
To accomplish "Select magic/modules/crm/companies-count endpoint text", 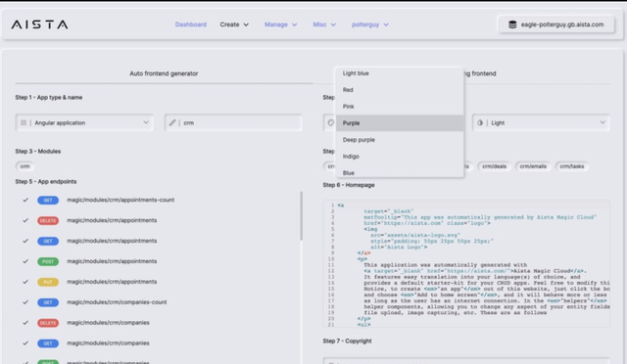I will coord(117,302).
